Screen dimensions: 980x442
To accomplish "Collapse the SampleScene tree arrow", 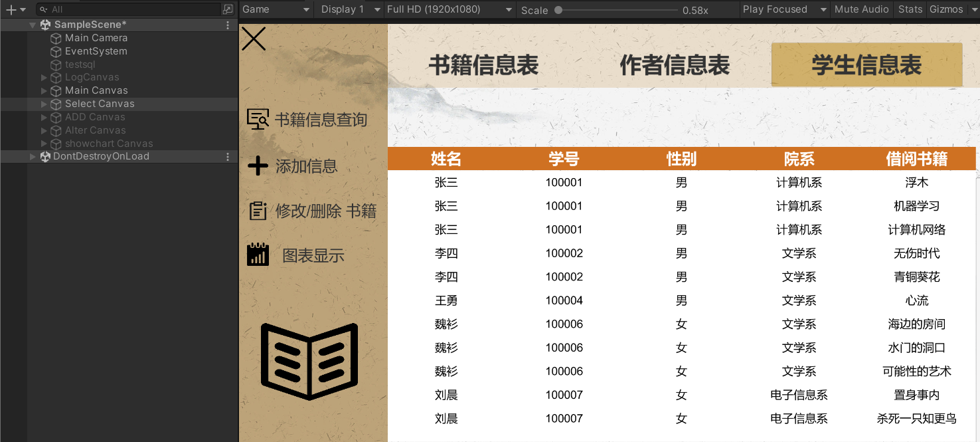I will (x=33, y=25).
